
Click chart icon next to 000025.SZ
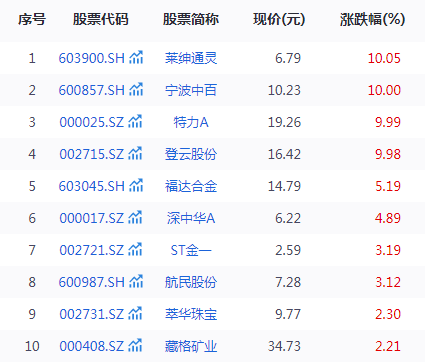[x=135, y=121]
